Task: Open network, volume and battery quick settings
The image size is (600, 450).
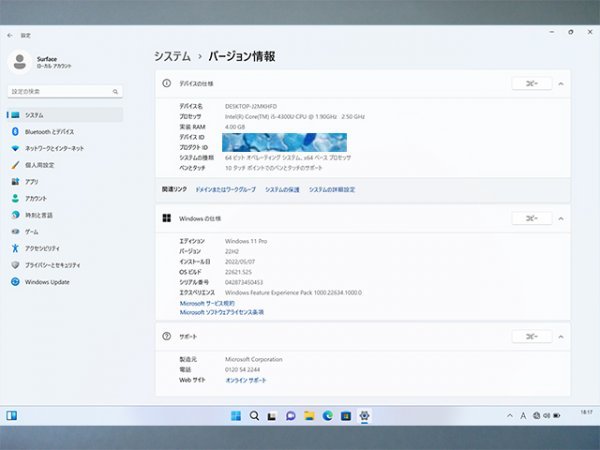Action: [546, 416]
